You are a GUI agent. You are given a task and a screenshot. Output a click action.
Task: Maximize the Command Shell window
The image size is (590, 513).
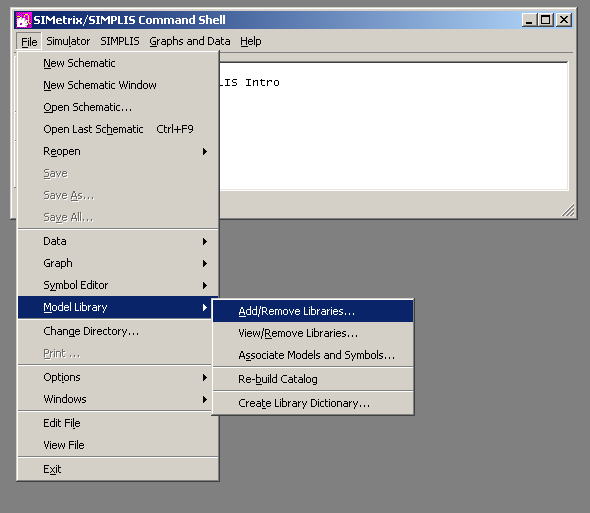[x=546, y=20]
